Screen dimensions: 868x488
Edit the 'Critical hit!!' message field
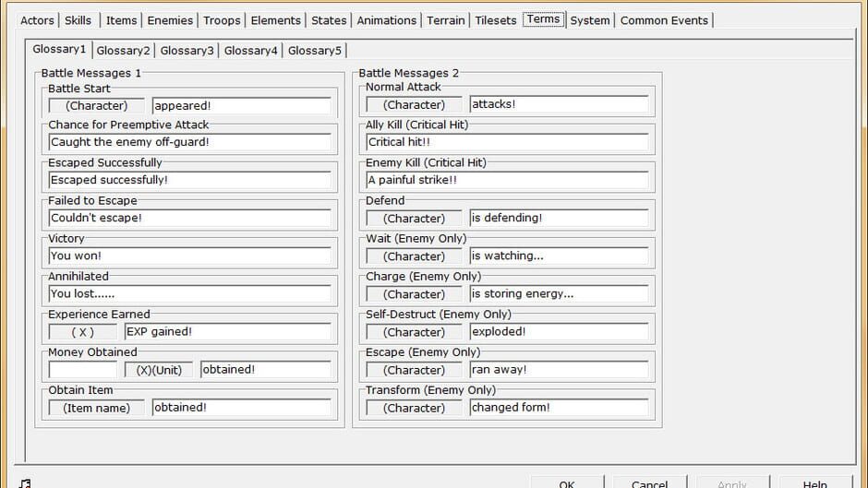[x=507, y=142]
